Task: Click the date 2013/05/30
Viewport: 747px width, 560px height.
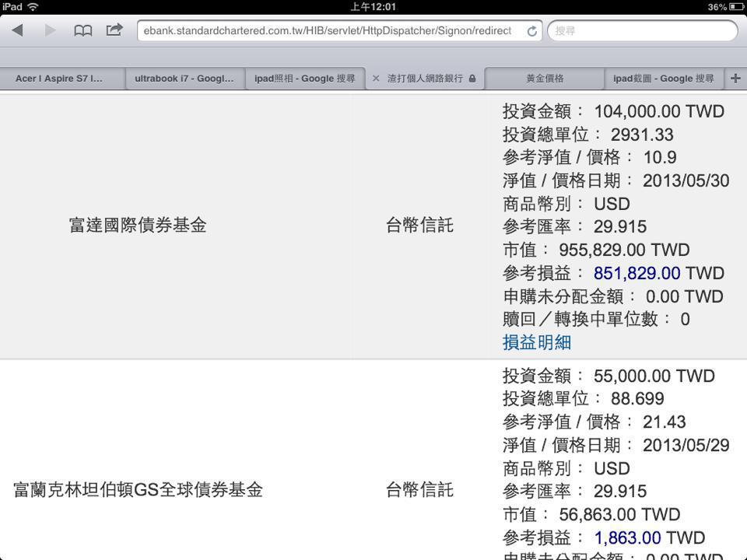Action: tap(686, 181)
